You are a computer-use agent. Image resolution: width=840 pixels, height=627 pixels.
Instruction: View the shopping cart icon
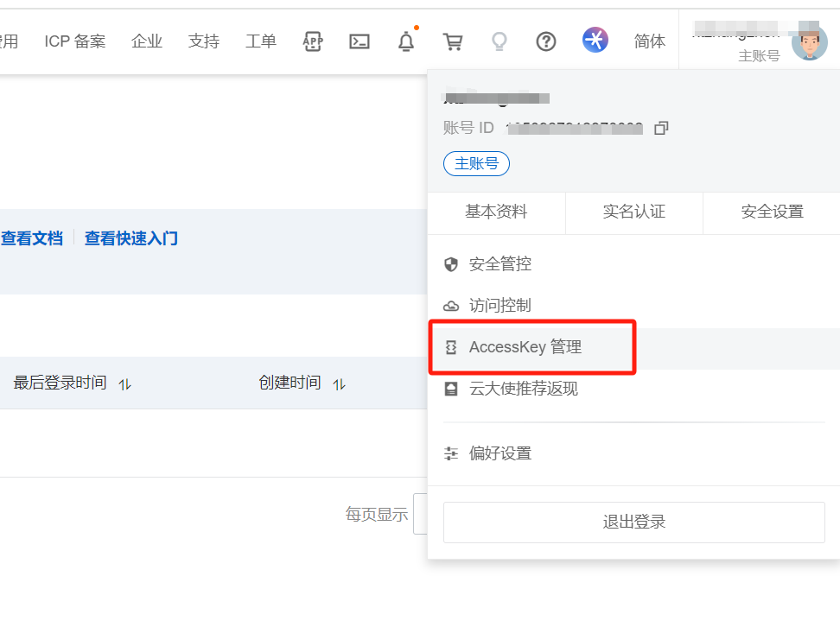[x=454, y=41]
